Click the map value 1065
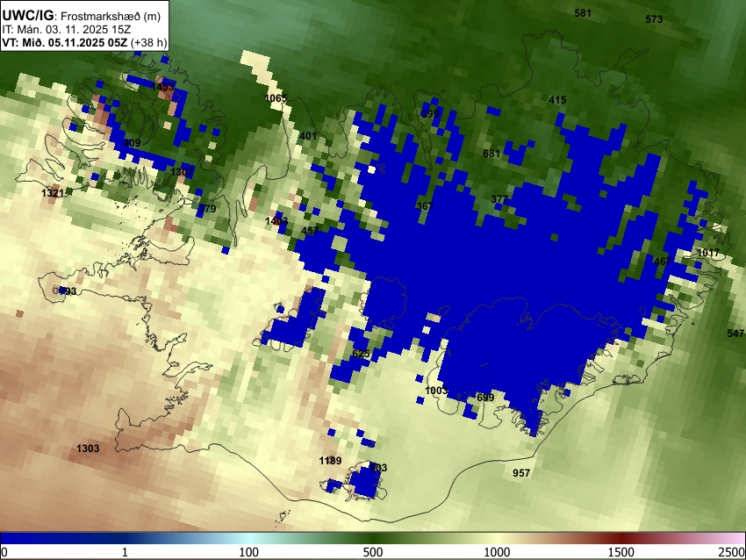746x560 pixels. click(x=276, y=98)
